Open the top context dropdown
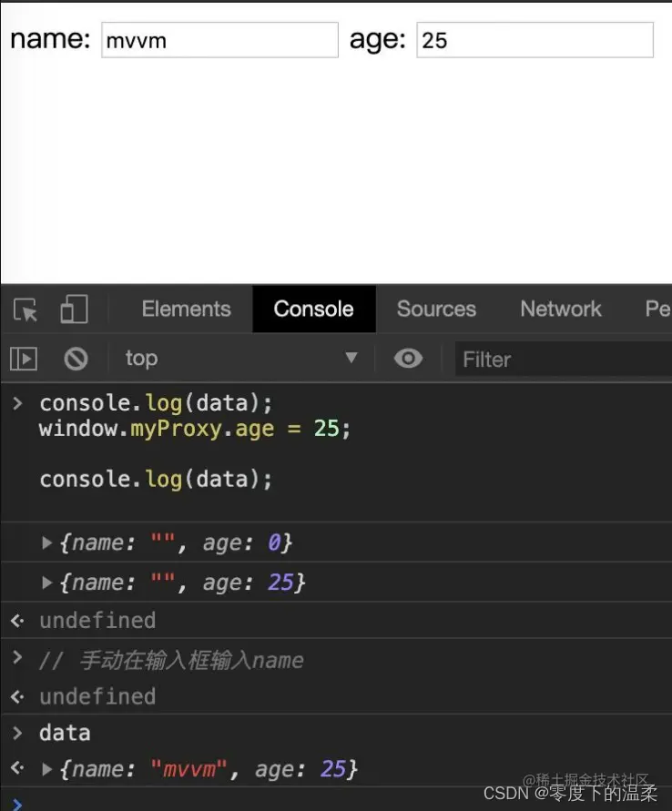 click(x=240, y=358)
